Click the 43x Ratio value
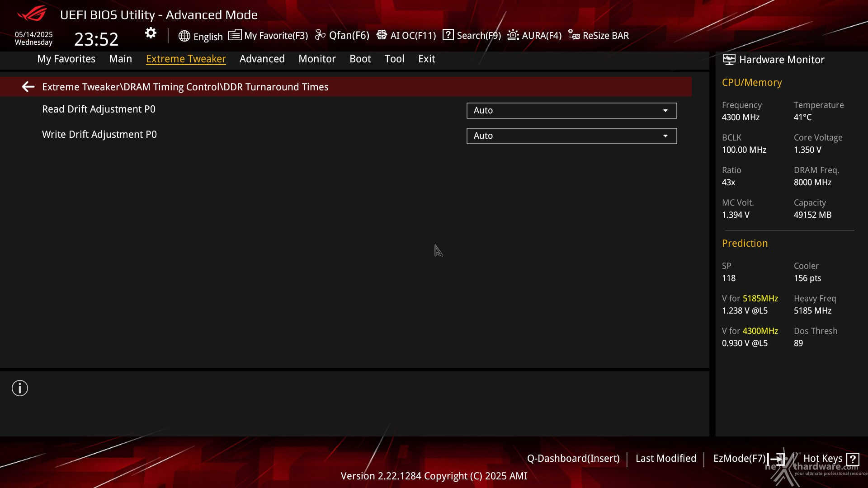 point(729,183)
